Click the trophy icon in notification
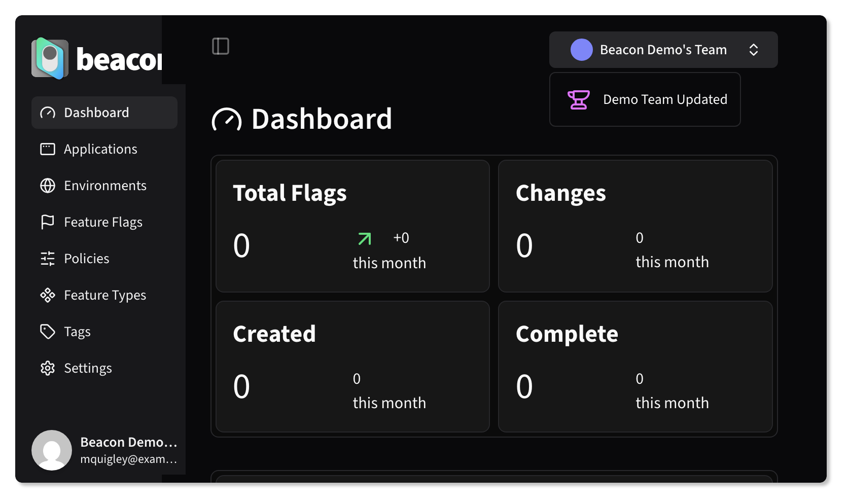848x504 pixels. coord(578,99)
